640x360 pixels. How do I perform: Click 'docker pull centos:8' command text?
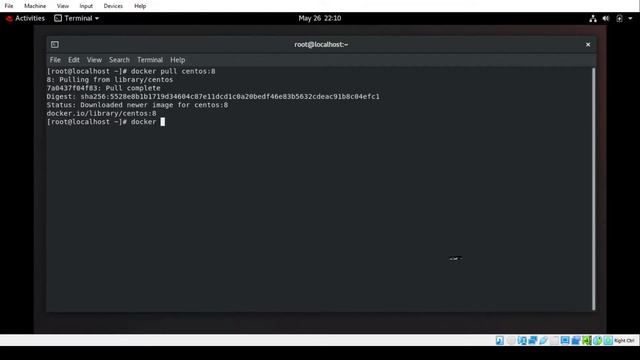pyautogui.click(x=173, y=71)
